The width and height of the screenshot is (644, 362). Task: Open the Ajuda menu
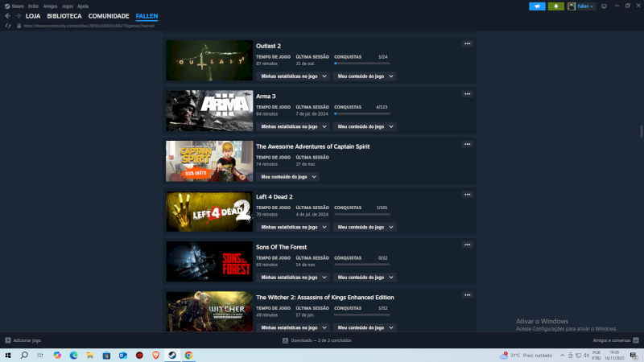pos(83,6)
